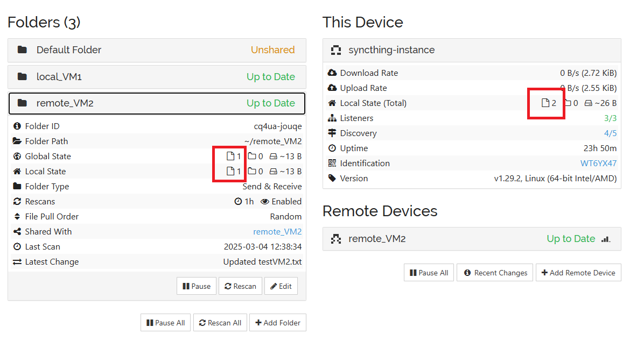Viewport: 644px width, 341px height.
Task: Open the WT6YX47 identification link
Action: (x=598, y=164)
